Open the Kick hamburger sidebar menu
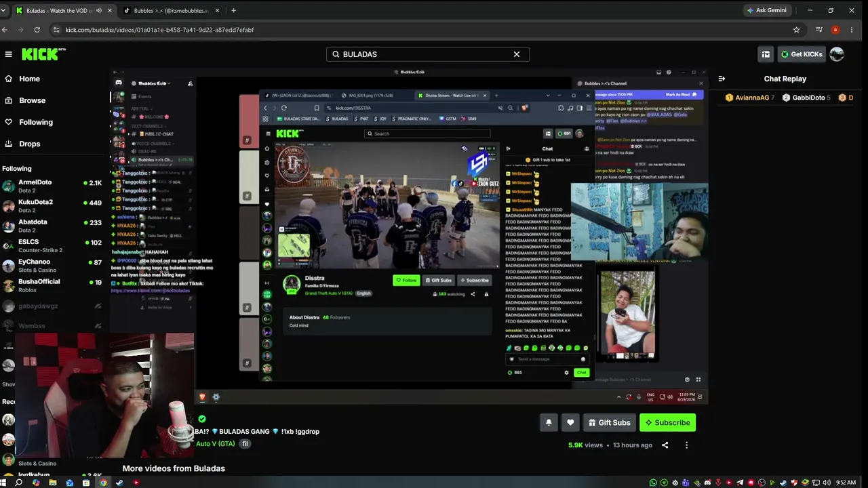Image resolution: width=868 pixels, height=488 pixels. point(8,54)
